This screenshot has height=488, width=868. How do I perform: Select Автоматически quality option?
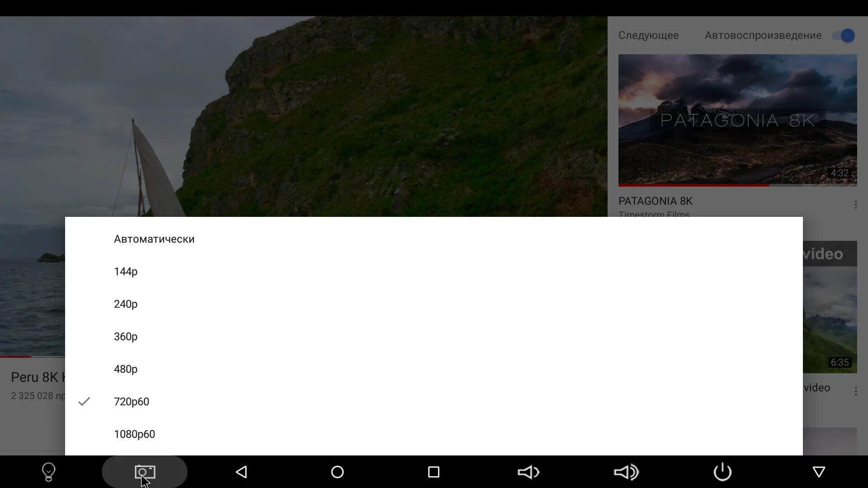434,239
